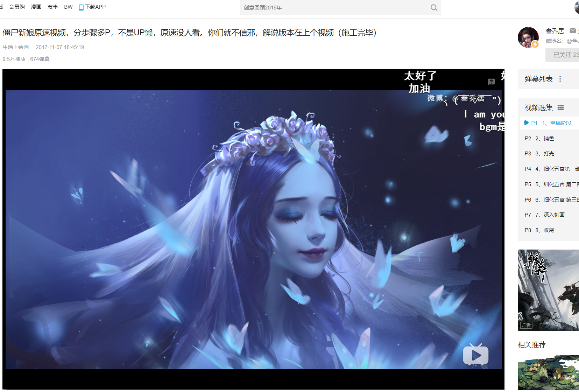Viewport: 579px width, 392px height.
Task: Click the 视频选集 heading
Action: coord(538,107)
